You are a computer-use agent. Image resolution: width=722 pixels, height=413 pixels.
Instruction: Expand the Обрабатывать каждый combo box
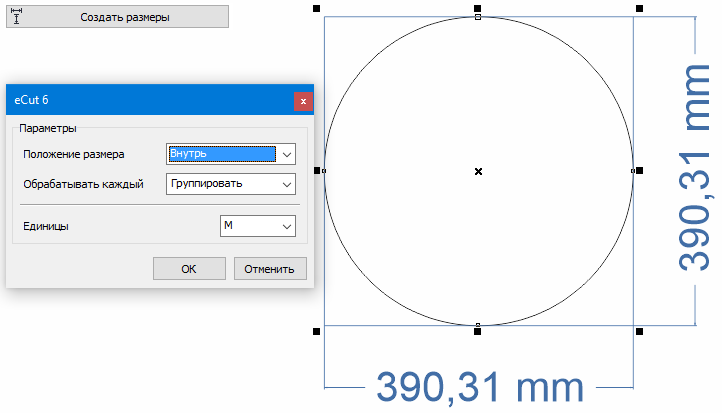coord(286,184)
